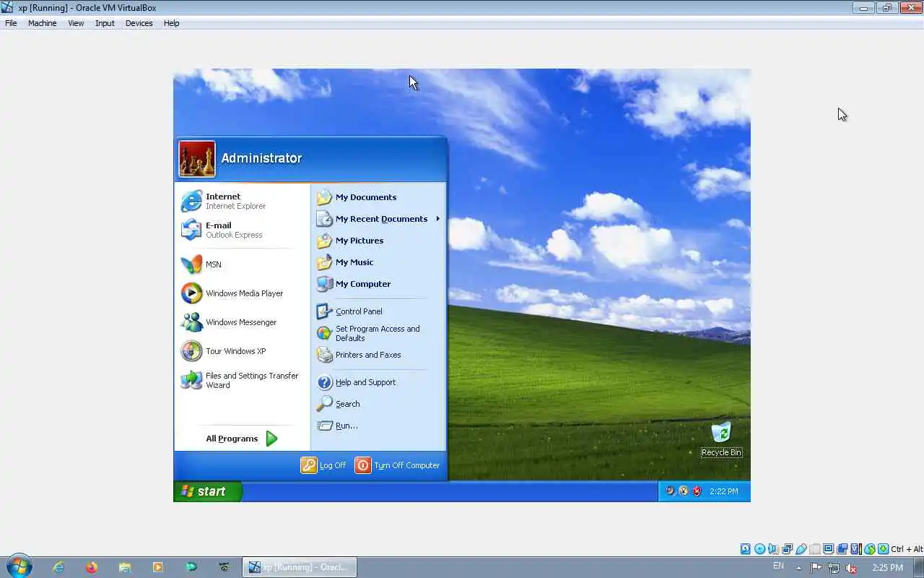Open Firefox from host taskbar
Screen dimensions: 924x578
coord(92,567)
